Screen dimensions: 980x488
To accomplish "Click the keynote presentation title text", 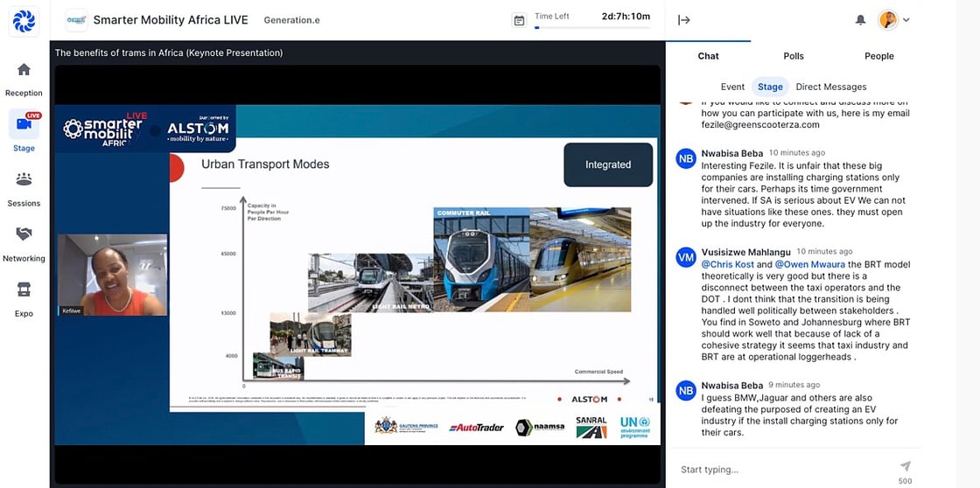I will [x=169, y=53].
